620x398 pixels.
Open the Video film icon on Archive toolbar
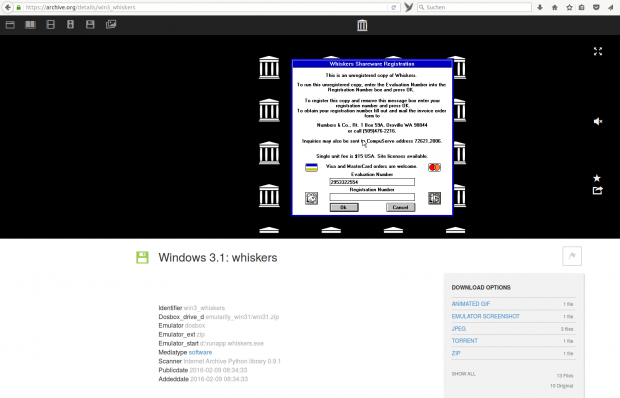click(x=51, y=25)
